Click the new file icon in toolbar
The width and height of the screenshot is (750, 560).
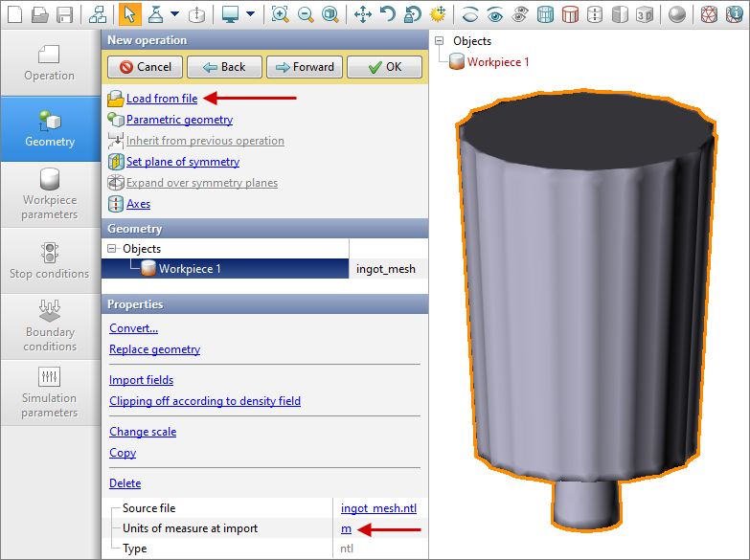(14, 14)
